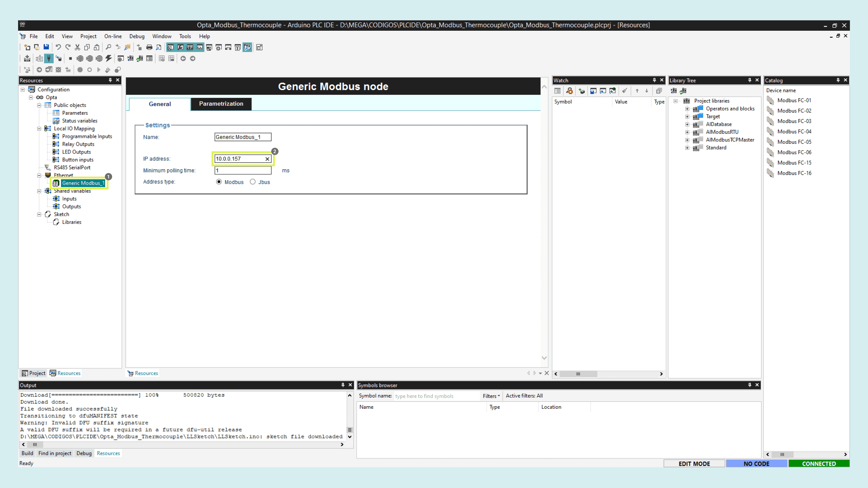Screen dimensions: 868x488
Task: Open the On-line menu
Action: 113,36
